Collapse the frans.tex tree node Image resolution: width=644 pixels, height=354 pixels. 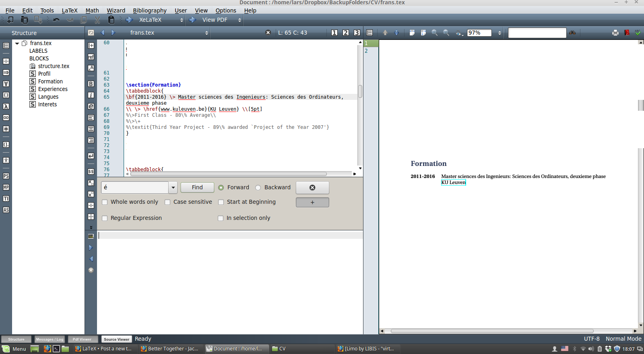17,43
